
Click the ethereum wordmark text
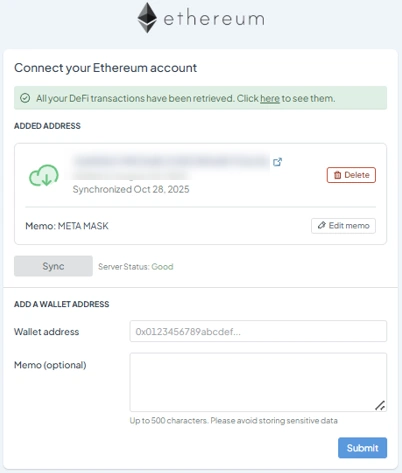click(214, 19)
